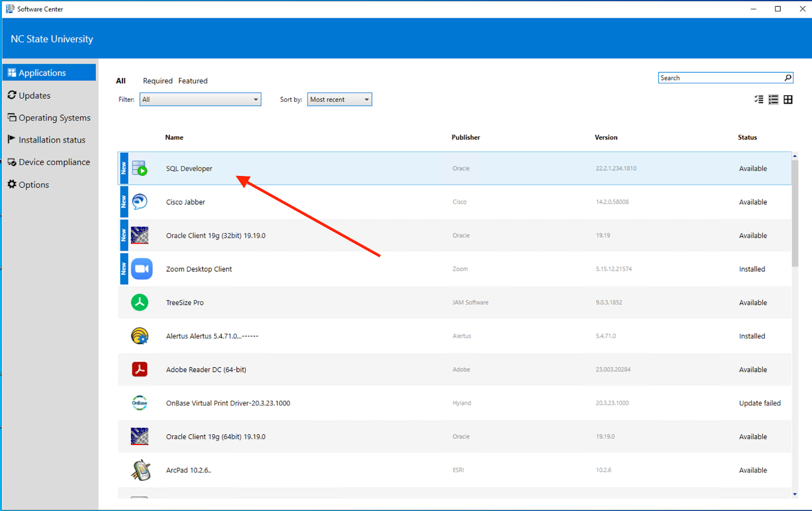The width and height of the screenshot is (812, 511).
Task: Switch to multi-select list view
Action: tap(759, 99)
